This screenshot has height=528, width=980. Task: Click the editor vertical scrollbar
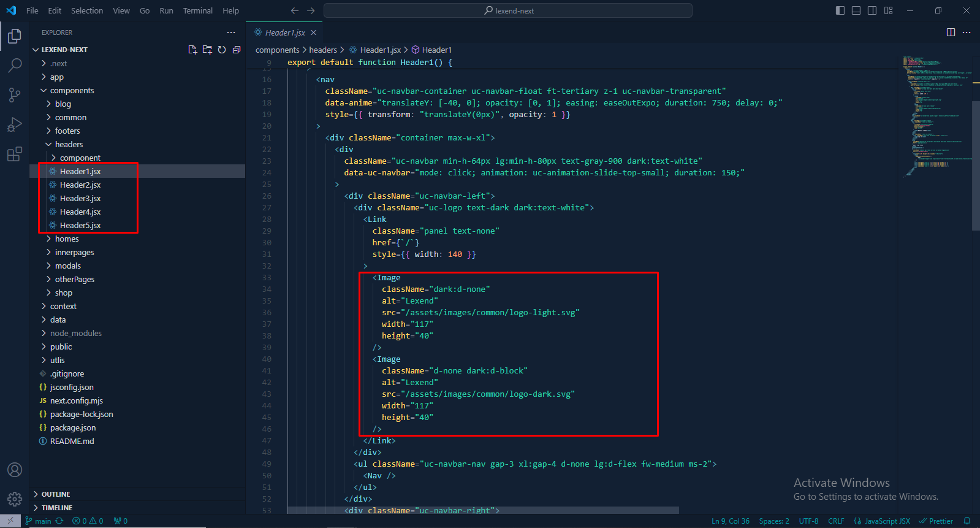976,166
